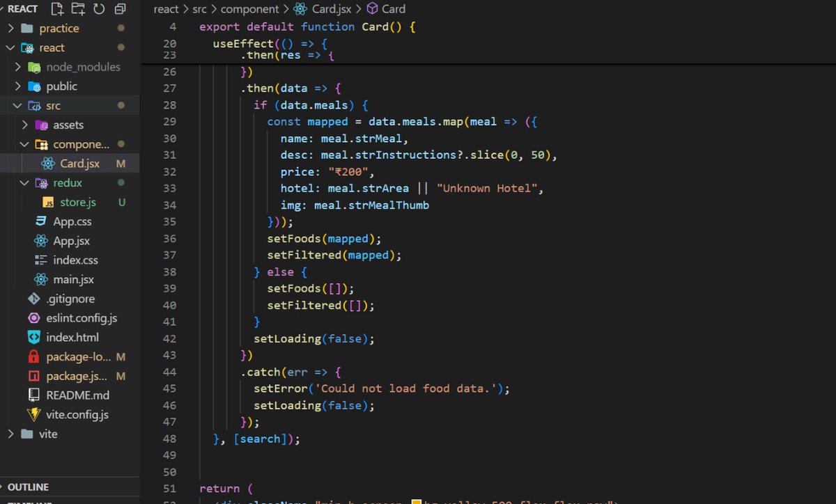836x504 pixels.
Task: Click the src folder icon
Action: pyautogui.click(x=34, y=106)
